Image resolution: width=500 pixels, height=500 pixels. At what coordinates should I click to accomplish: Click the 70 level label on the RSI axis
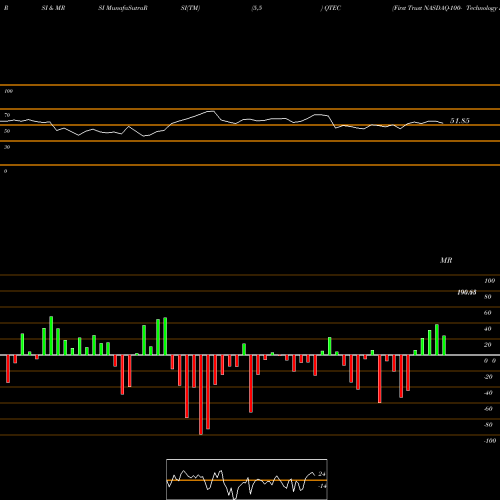point(7,115)
